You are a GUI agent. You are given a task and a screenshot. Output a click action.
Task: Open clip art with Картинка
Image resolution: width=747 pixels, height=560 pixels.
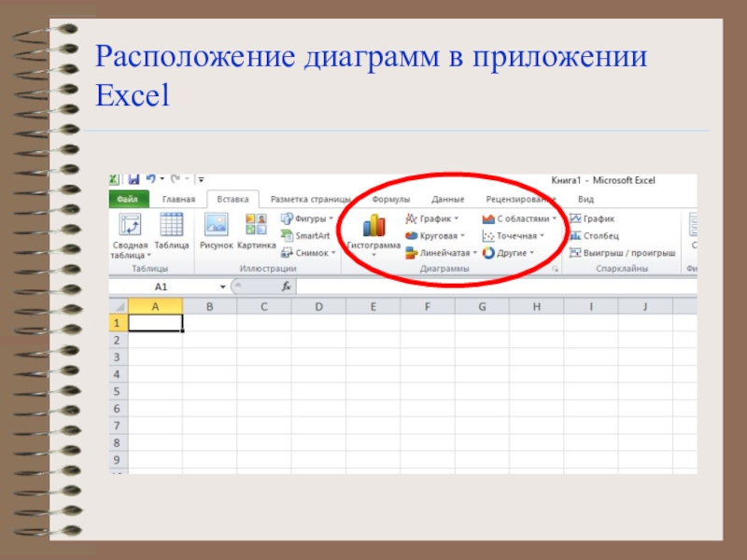(x=256, y=231)
